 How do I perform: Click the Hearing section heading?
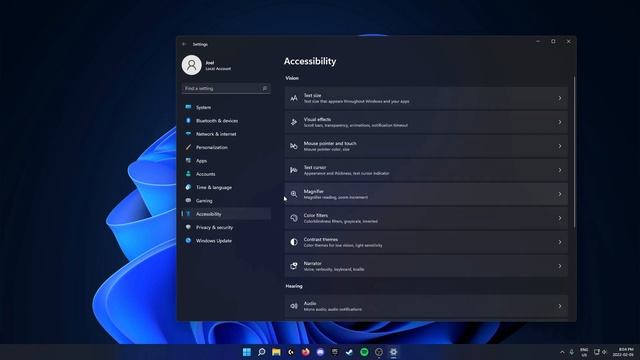pos(294,287)
